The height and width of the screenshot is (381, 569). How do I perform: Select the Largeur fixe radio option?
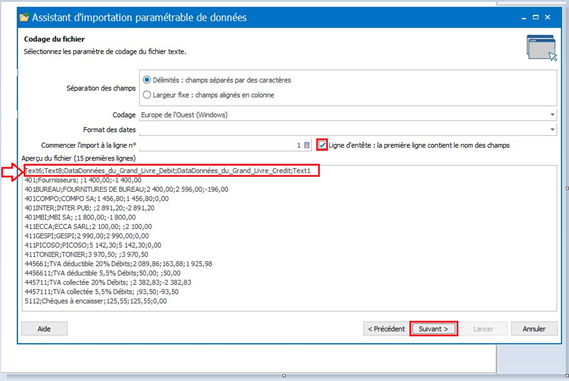147,95
